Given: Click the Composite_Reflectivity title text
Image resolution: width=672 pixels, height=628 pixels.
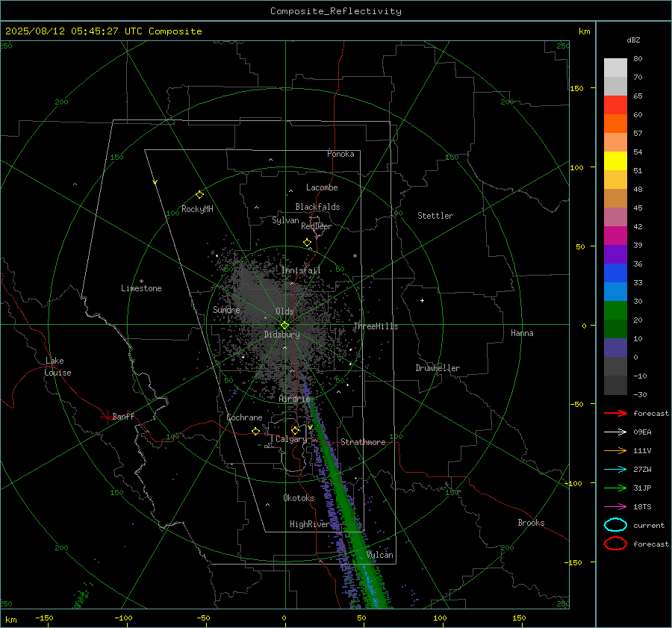Looking at the screenshot, I should tap(336, 11).
